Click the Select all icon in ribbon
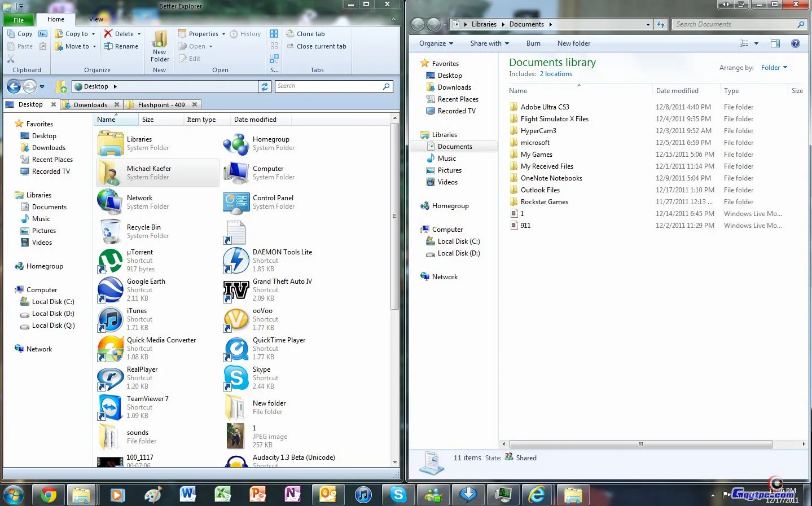The height and width of the screenshot is (506, 812). pyautogui.click(x=274, y=34)
